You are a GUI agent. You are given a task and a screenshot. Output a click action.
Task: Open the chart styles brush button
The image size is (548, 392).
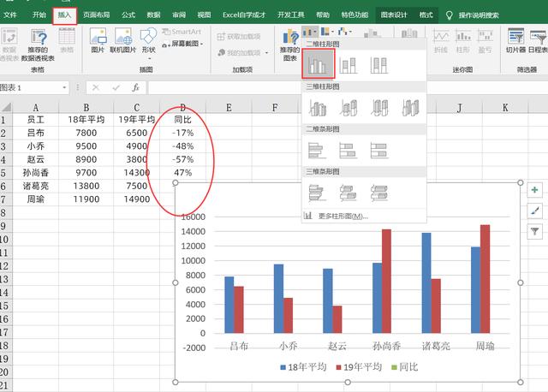coord(534,211)
